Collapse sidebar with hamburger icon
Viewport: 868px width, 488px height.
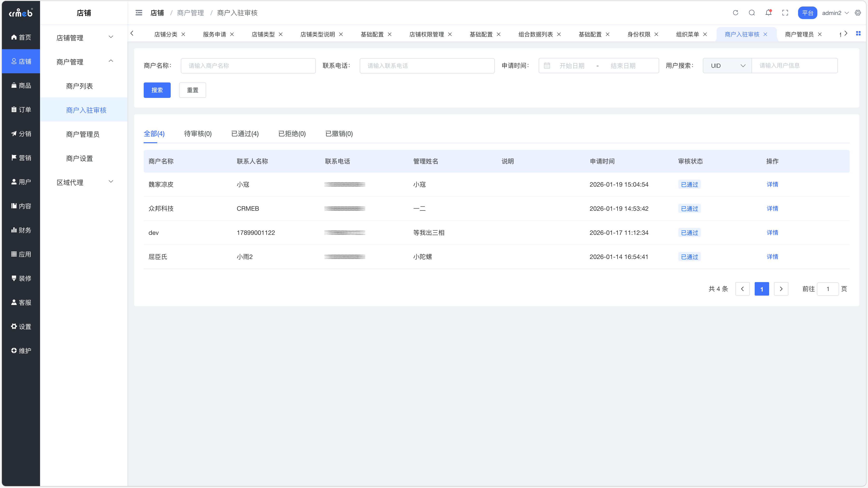(139, 13)
